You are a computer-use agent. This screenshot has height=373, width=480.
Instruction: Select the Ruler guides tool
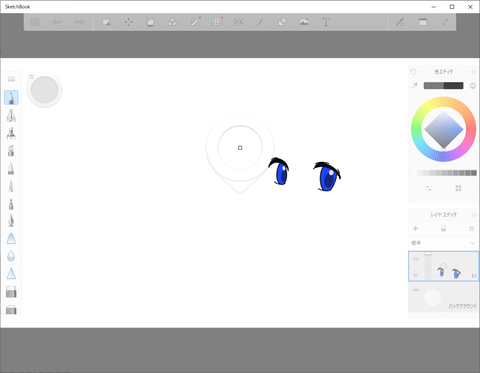[x=195, y=22]
